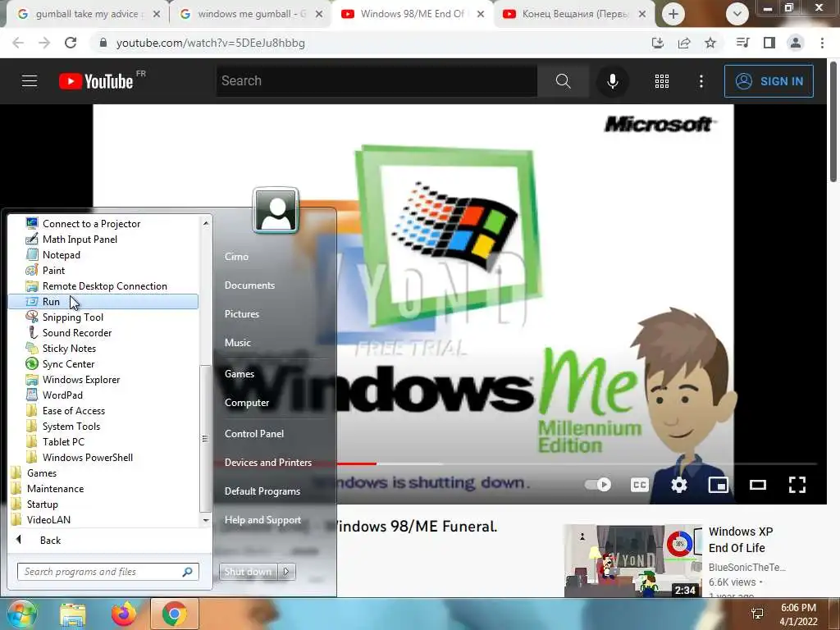Viewport: 840px width, 630px height.
Task: Open Music from the start menu
Action: [x=237, y=343]
